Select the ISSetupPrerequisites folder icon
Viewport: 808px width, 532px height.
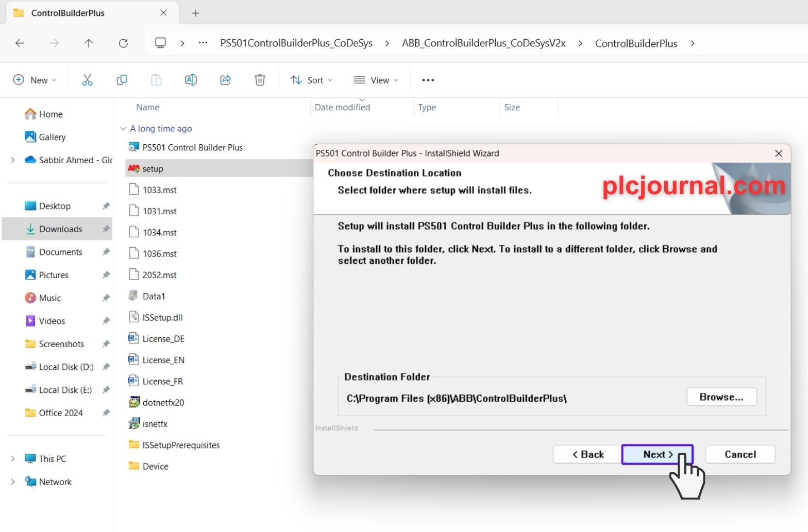pyautogui.click(x=134, y=444)
